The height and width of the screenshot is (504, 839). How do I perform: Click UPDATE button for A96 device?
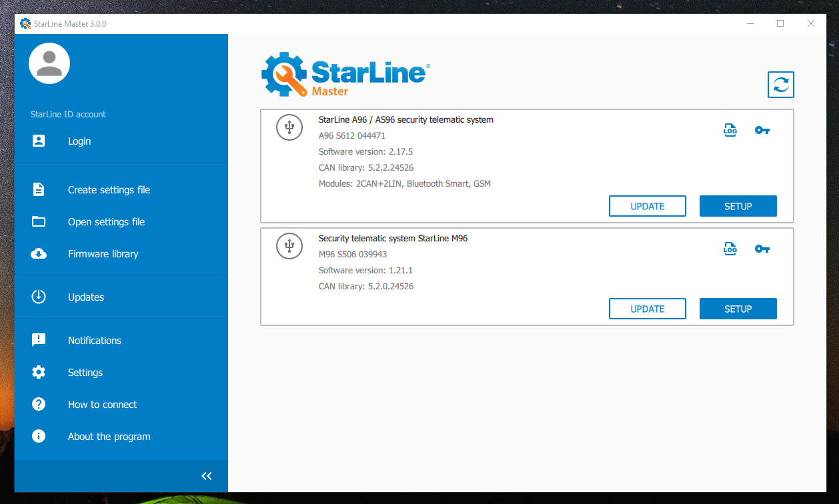tap(648, 206)
